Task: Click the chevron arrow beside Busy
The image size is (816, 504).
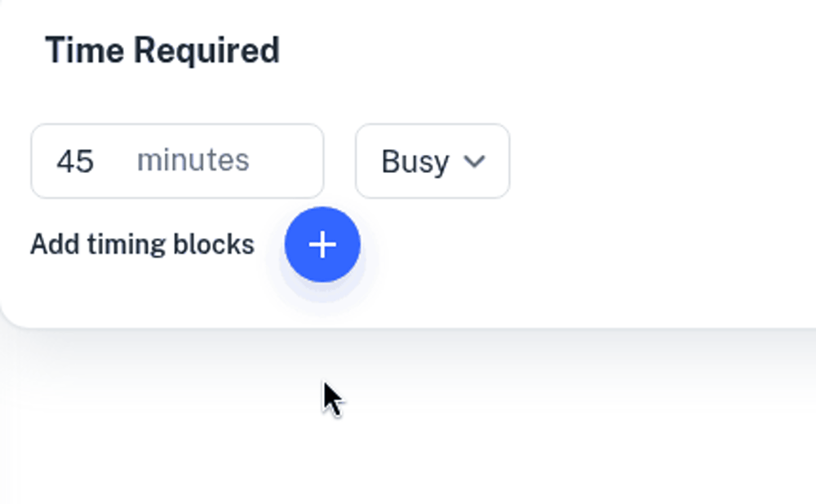Action: pos(474,161)
